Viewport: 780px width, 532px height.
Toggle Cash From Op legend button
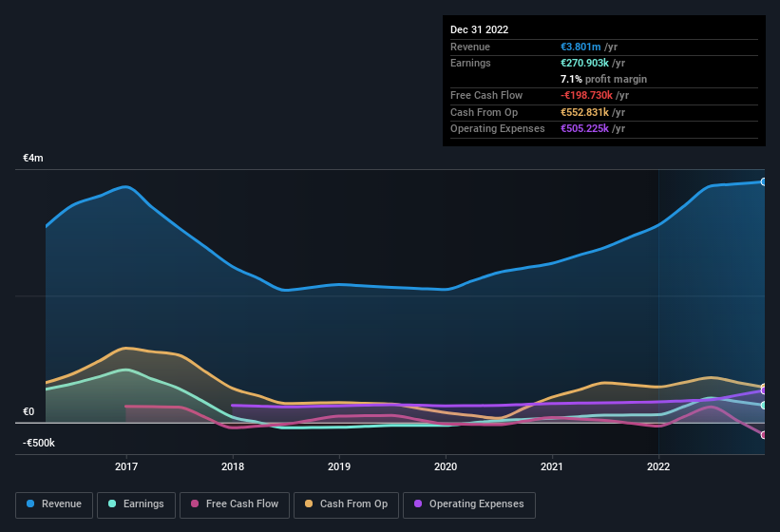click(x=346, y=504)
